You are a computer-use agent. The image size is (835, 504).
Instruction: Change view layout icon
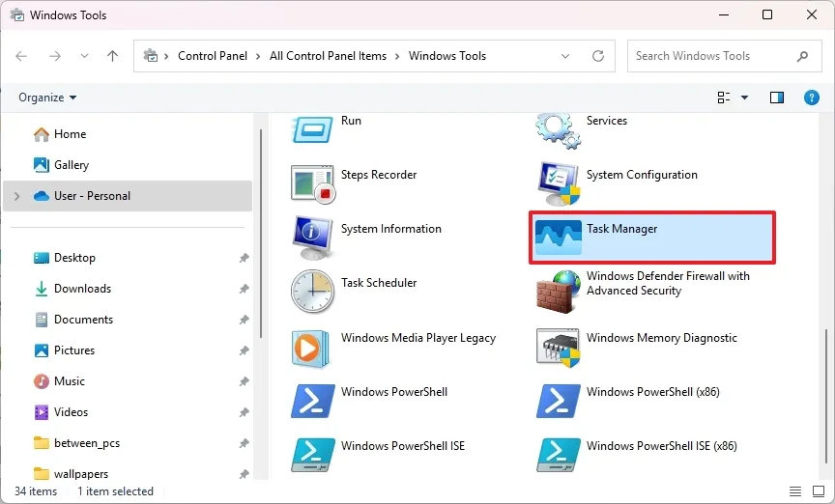pos(724,98)
